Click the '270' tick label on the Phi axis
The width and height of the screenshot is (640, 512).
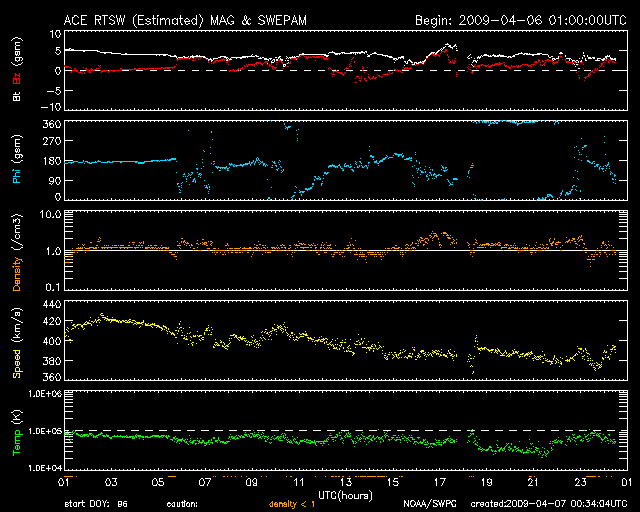(x=52, y=141)
